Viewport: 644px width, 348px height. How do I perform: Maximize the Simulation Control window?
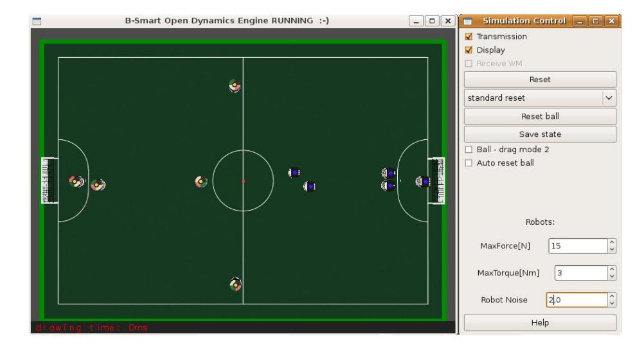click(596, 21)
